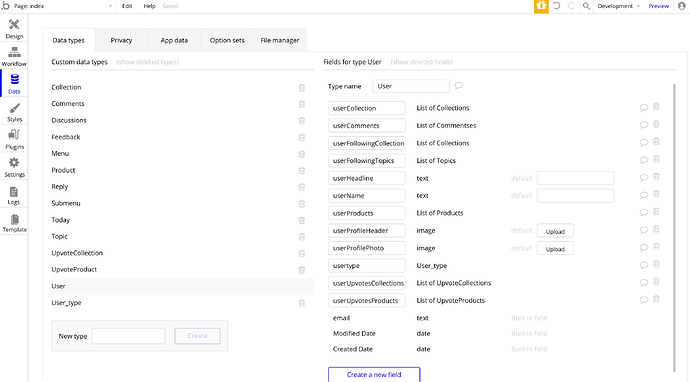Open the Design section in sidebar
The image size is (690, 382).
14,29
